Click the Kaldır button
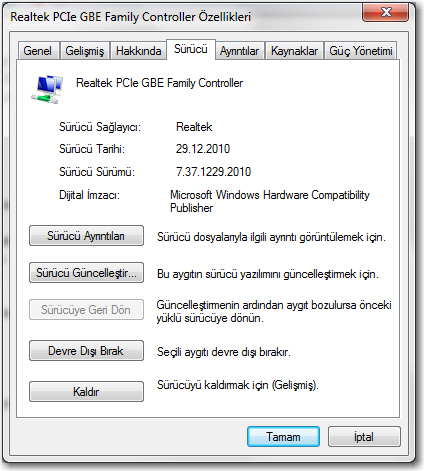 pos(86,392)
